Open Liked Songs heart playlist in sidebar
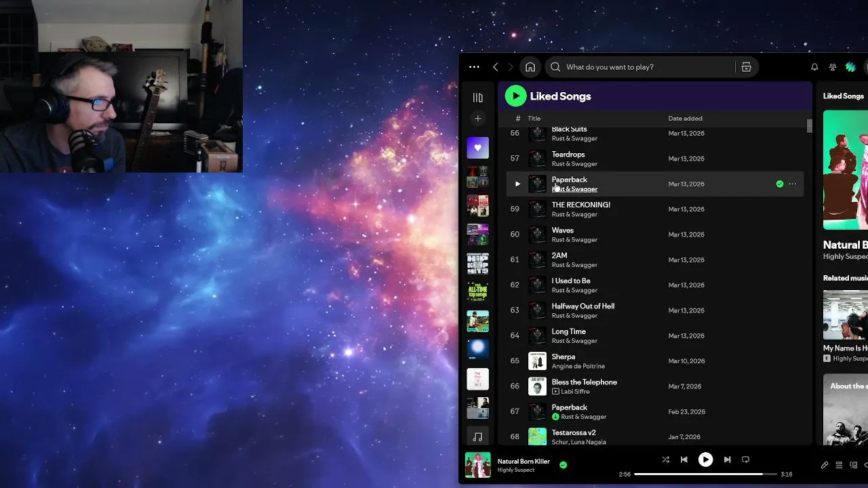This screenshot has width=868, height=488. pos(477,148)
